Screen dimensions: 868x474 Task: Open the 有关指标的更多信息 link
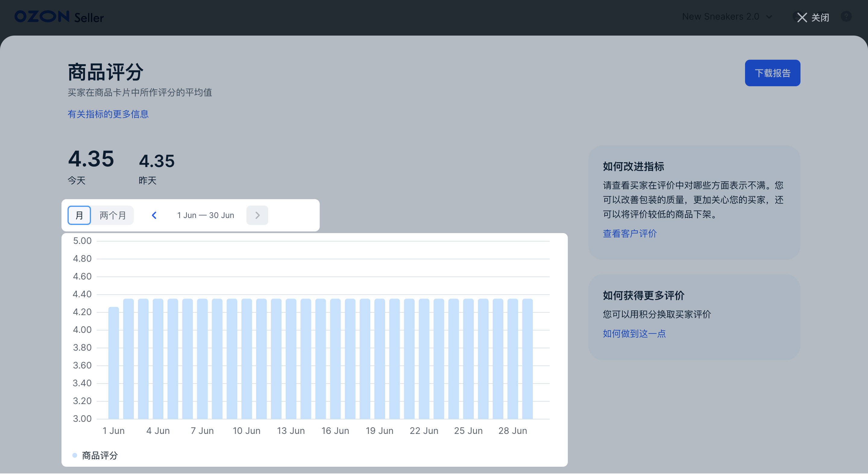[108, 114]
